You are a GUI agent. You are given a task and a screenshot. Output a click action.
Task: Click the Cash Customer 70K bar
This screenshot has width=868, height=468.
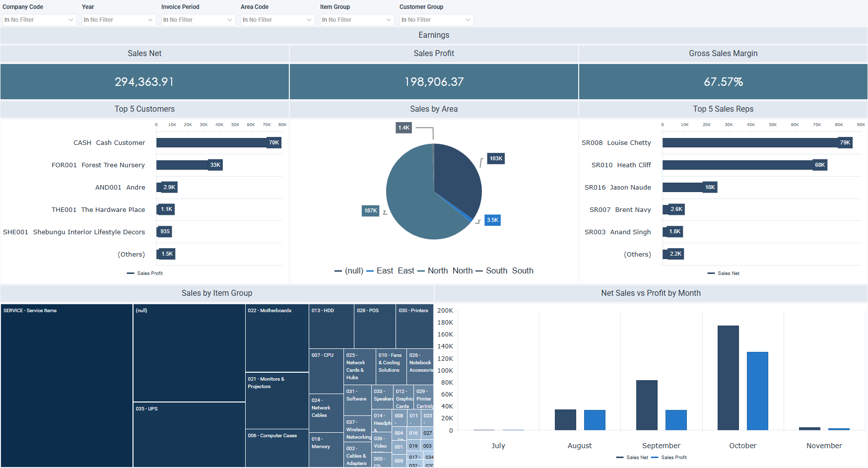[218, 142]
